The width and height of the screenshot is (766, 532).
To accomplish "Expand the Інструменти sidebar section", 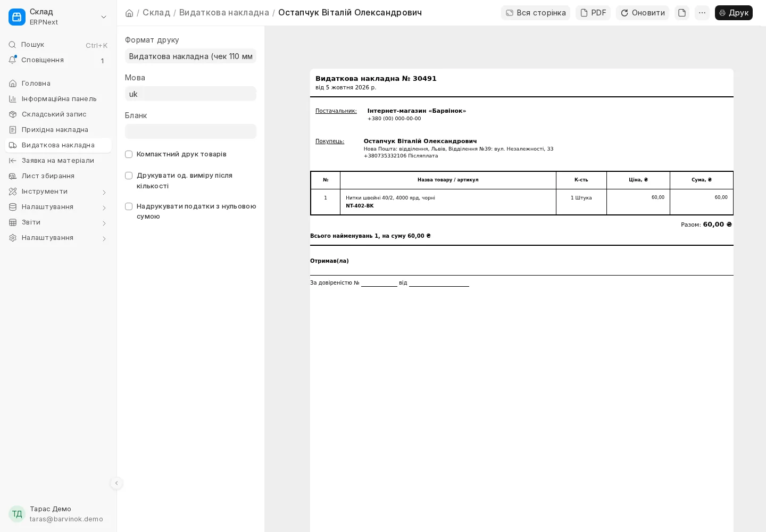I will 104,192.
